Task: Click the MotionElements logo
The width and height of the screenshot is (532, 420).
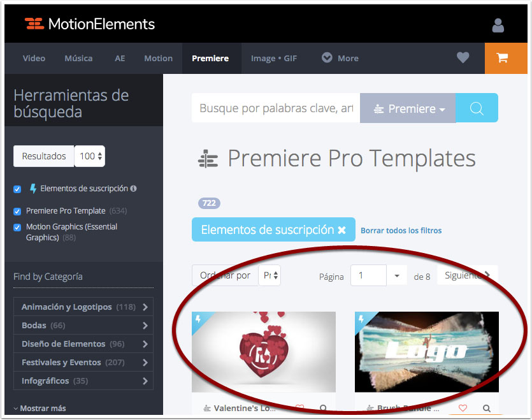Action: (x=90, y=24)
